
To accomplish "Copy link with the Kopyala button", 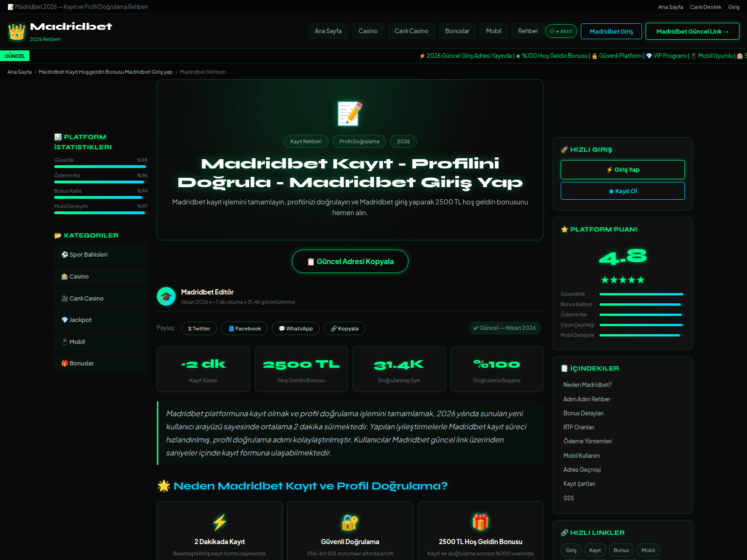I will click(x=345, y=329).
